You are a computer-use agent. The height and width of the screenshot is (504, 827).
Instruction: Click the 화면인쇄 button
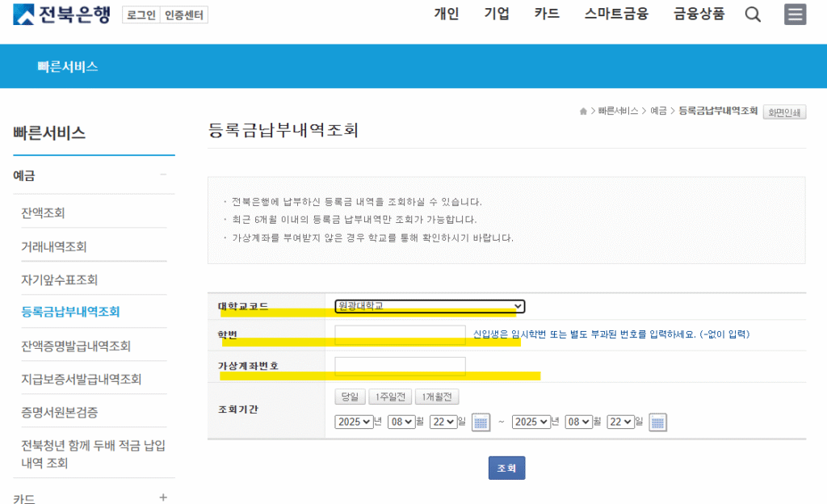pos(784,112)
